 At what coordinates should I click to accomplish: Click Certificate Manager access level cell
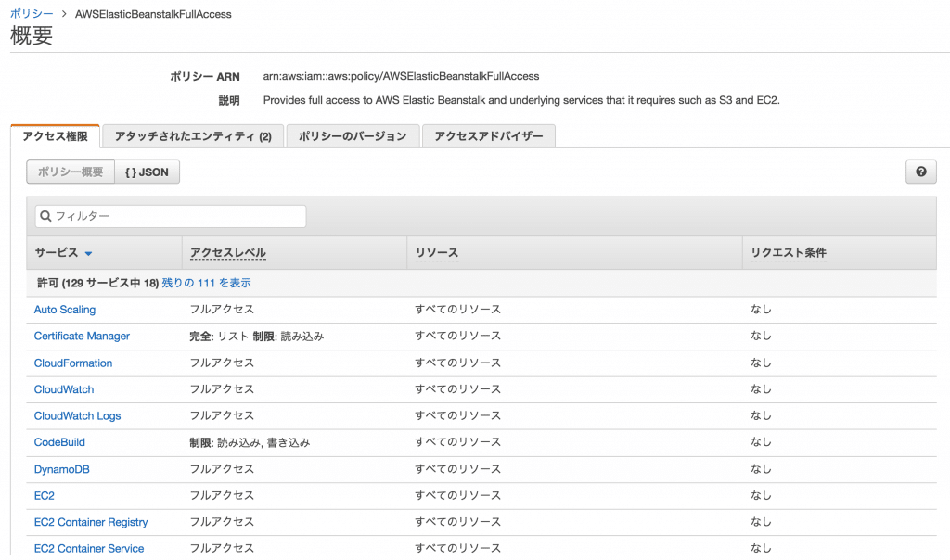point(257,336)
